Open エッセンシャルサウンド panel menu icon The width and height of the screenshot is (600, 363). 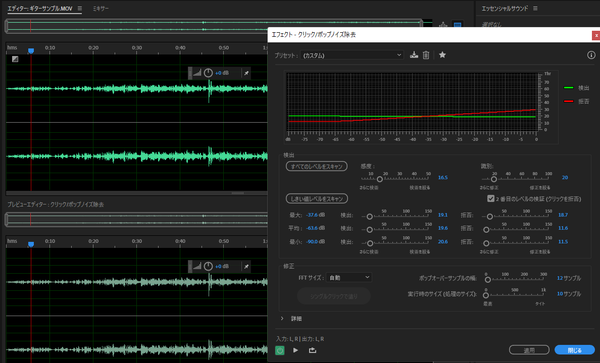[535, 8]
